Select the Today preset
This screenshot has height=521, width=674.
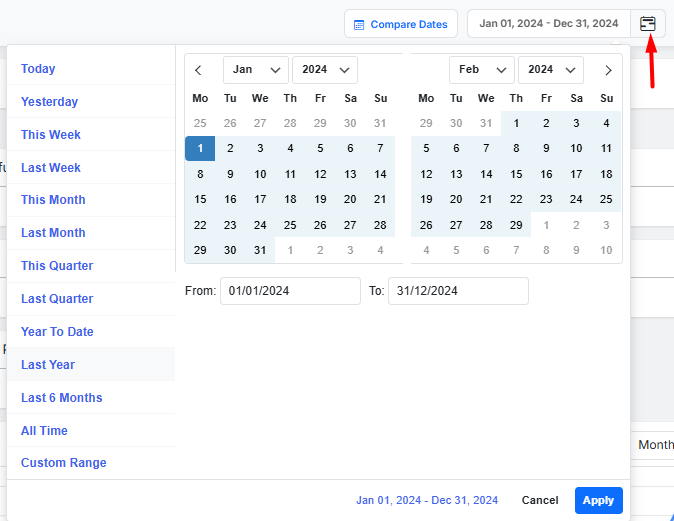tap(38, 69)
